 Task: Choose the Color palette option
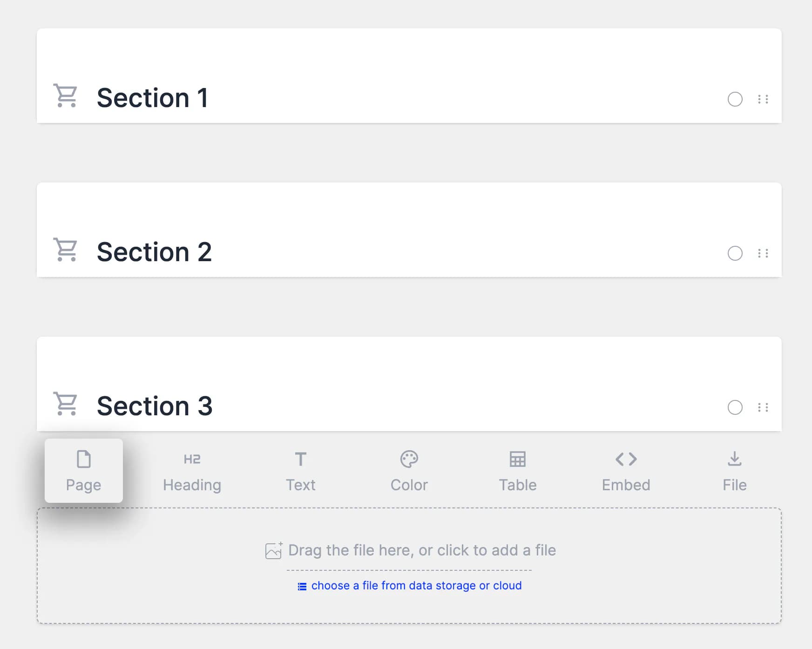(409, 471)
